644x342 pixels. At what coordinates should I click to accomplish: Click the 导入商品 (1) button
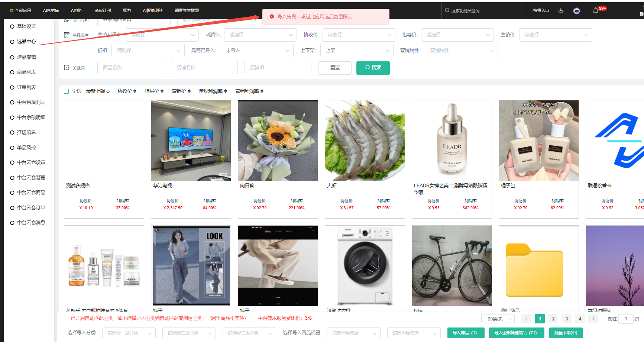click(x=466, y=333)
